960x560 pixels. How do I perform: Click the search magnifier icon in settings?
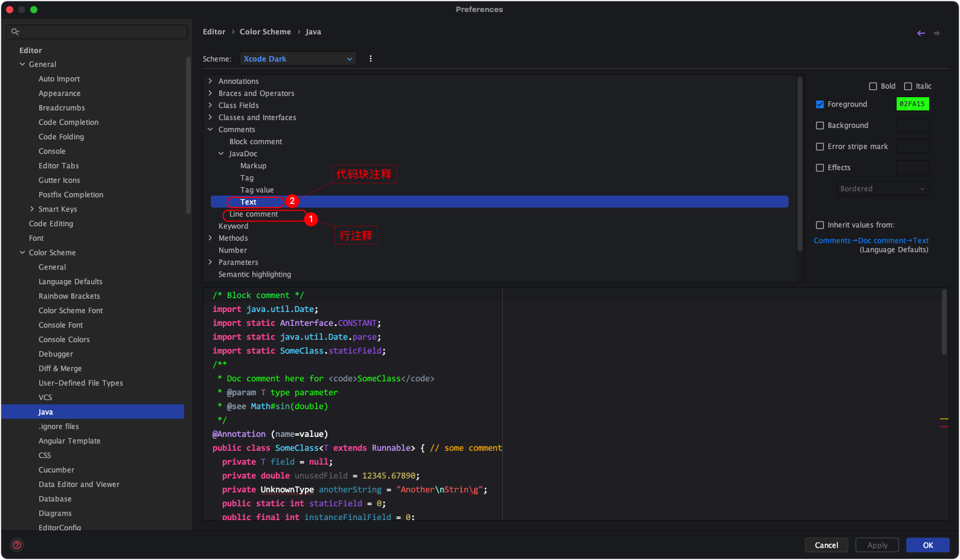point(15,32)
